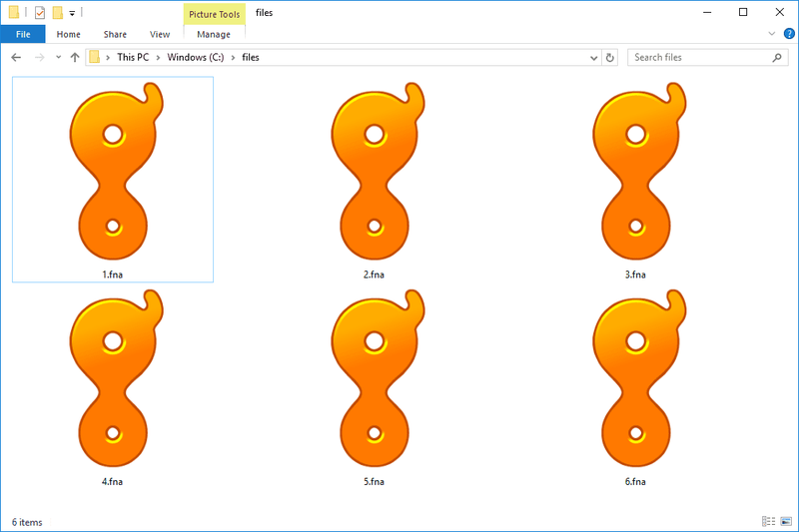This screenshot has width=799, height=532.
Task: Click This PC in the address path
Action: click(133, 58)
